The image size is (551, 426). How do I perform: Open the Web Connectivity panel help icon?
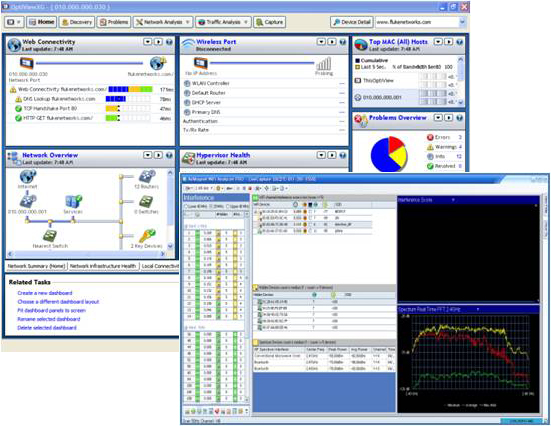(x=169, y=42)
